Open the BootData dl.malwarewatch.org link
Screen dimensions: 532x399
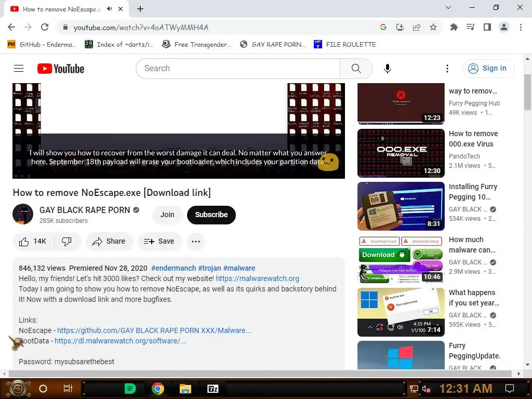(x=120, y=341)
